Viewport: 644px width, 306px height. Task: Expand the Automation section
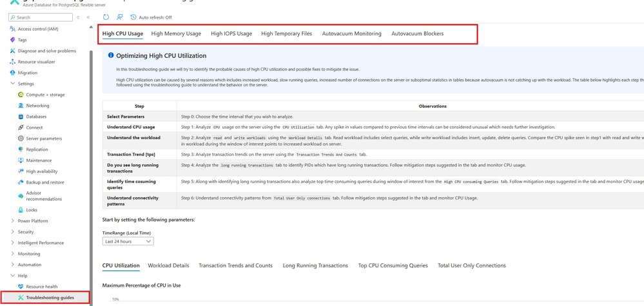(x=12, y=265)
